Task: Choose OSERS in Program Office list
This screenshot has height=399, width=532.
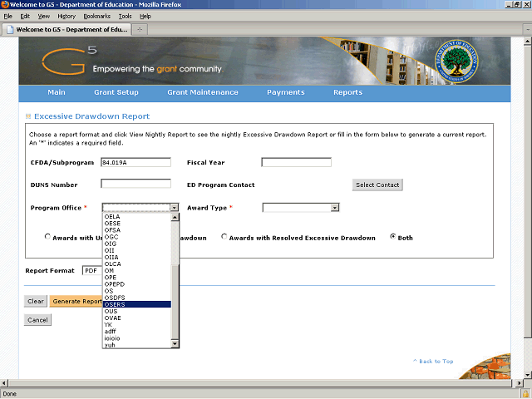Action: pyautogui.click(x=137, y=304)
